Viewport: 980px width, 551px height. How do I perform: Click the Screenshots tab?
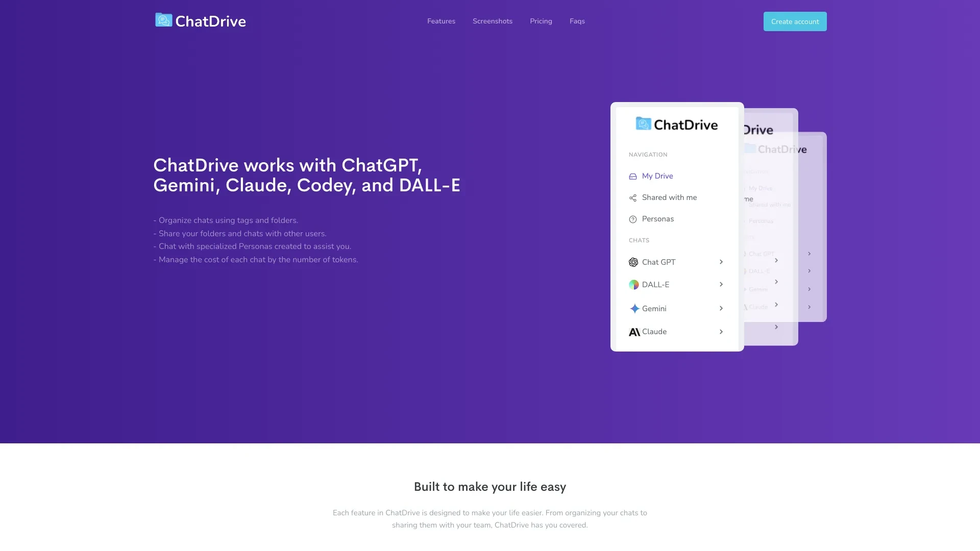pos(492,21)
